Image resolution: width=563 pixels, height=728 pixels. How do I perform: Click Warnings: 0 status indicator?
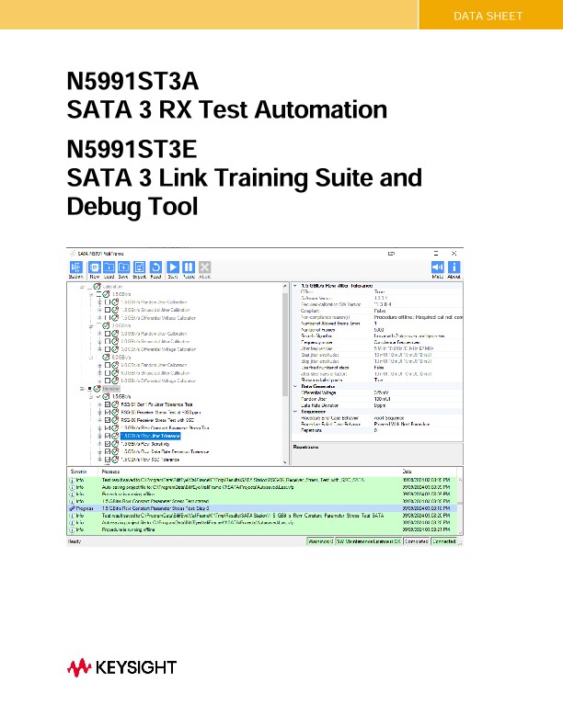click(x=320, y=541)
